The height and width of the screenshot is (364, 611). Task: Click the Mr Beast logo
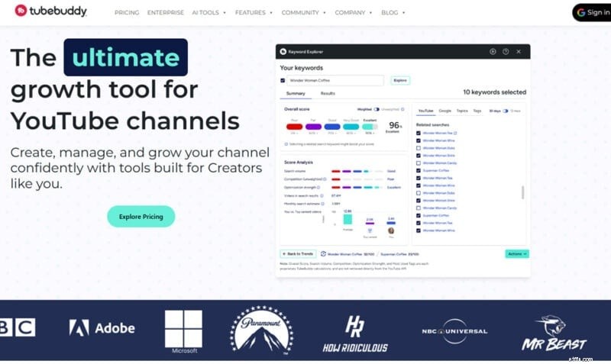coord(554,333)
